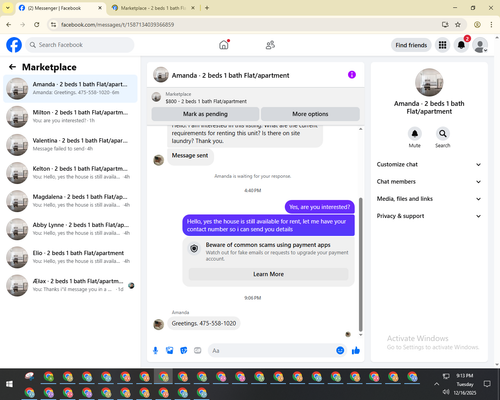The height and width of the screenshot is (400, 500).
Task: Open Magdalena conversation in list
Action: coord(70,201)
